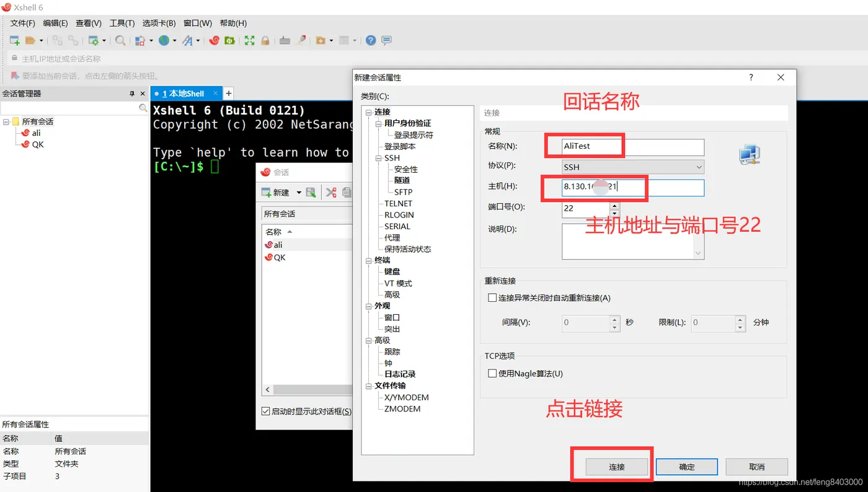868x492 pixels.
Task: Open session properties gear icon in toolbar
Action: [x=94, y=40]
